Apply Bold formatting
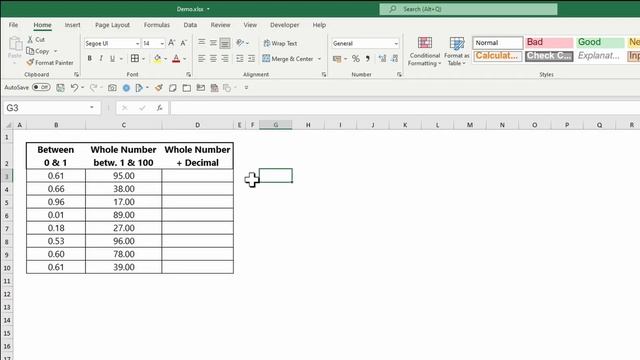Image resolution: width=640 pixels, height=360 pixels. (x=89, y=58)
